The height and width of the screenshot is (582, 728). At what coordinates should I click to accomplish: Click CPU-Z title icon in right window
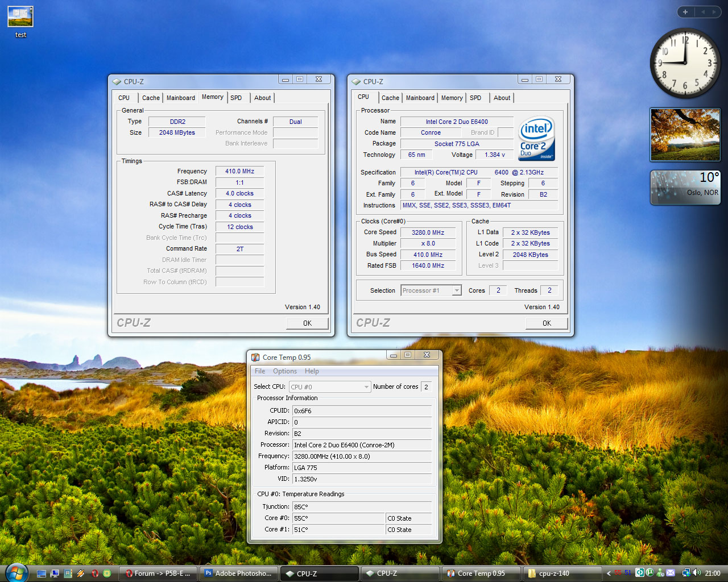pyautogui.click(x=356, y=81)
